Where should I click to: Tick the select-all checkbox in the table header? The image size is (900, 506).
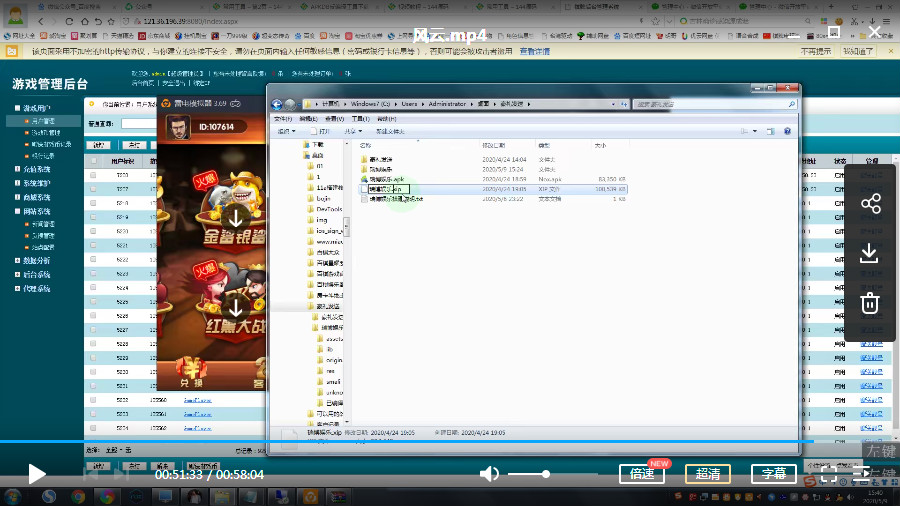pyautogui.click(x=94, y=161)
